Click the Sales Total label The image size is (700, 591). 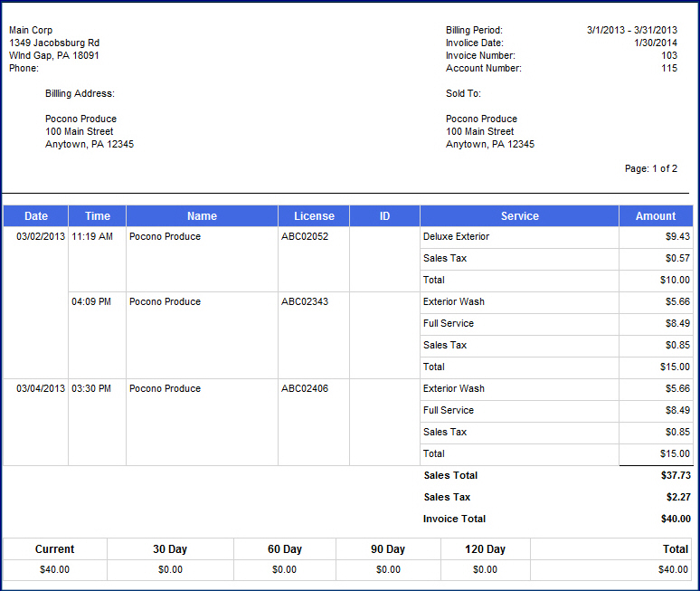pyautogui.click(x=450, y=475)
